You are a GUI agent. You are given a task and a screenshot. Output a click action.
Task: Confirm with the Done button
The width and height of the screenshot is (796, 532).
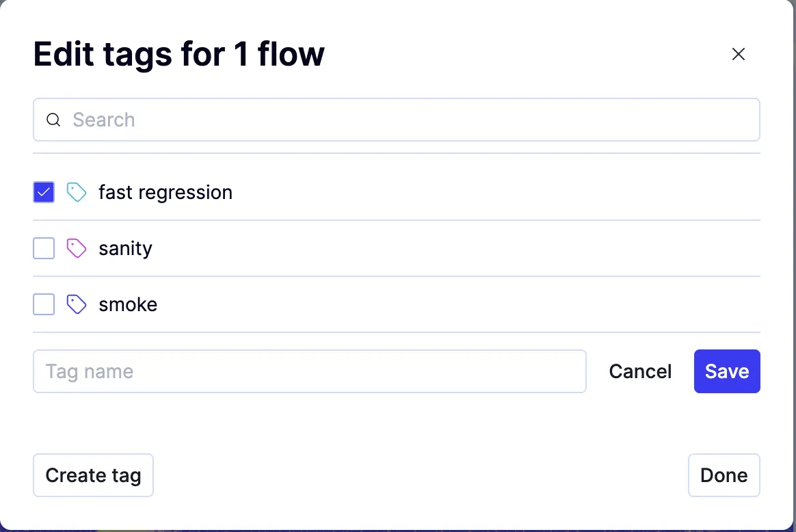[x=724, y=475]
